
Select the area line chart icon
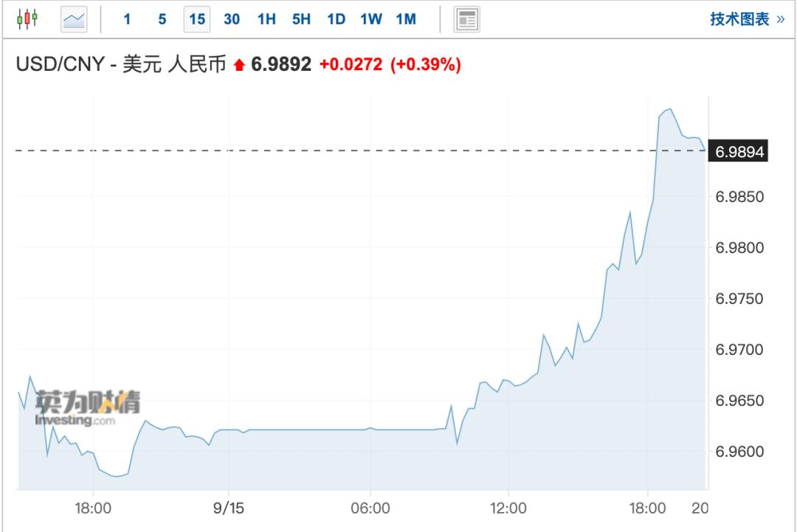pyautogui.click(x=74, y=19)
